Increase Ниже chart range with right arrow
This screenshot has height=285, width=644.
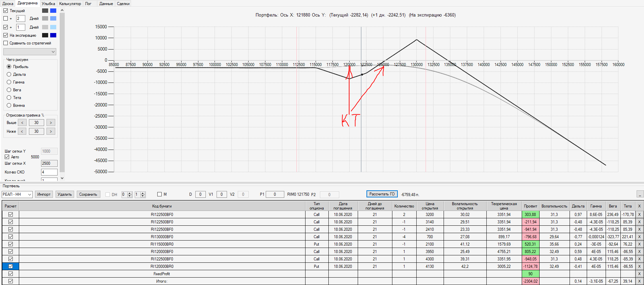[51, 131]
